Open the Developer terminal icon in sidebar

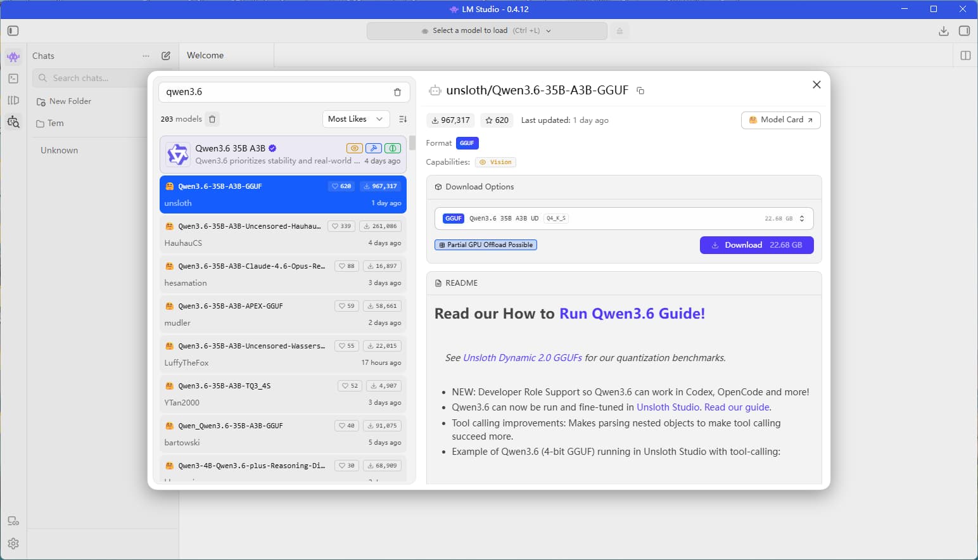(13, 79)
